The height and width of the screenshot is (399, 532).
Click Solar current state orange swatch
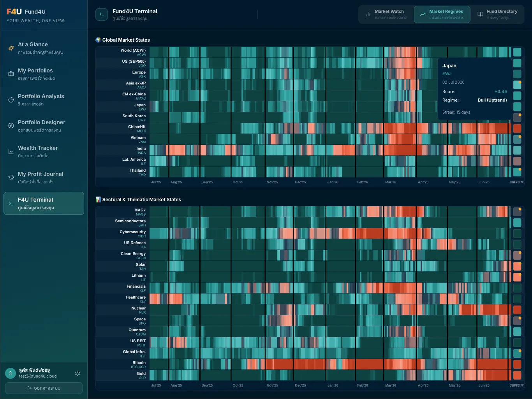click(517, 266)
